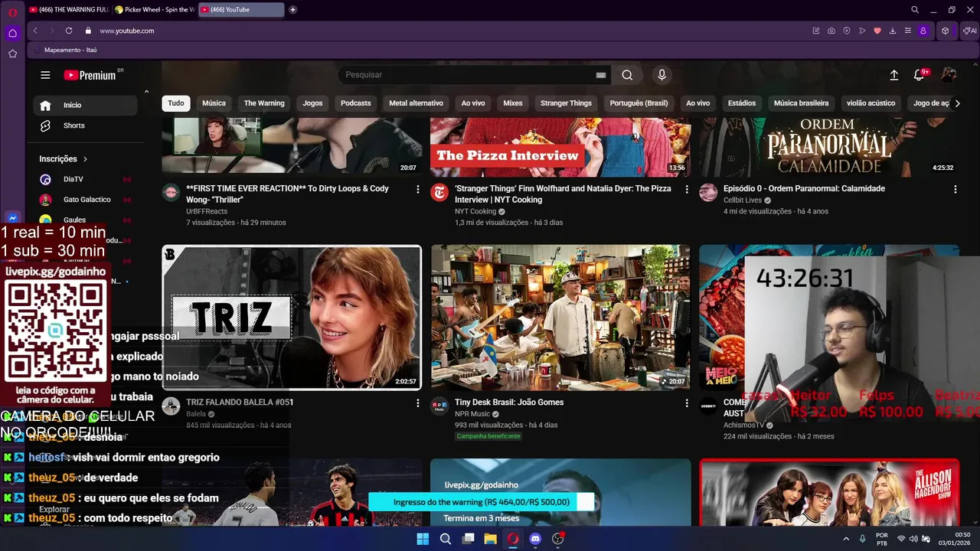Collapse sidebar section with up caret
The image size is (980, 551).
146,92
